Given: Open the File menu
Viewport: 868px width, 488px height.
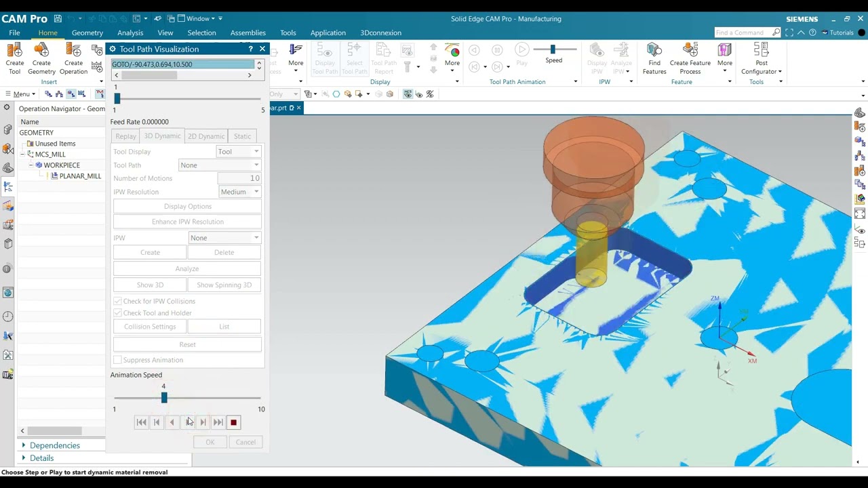Looking at the screenshot, I should [x=14, y=33].
